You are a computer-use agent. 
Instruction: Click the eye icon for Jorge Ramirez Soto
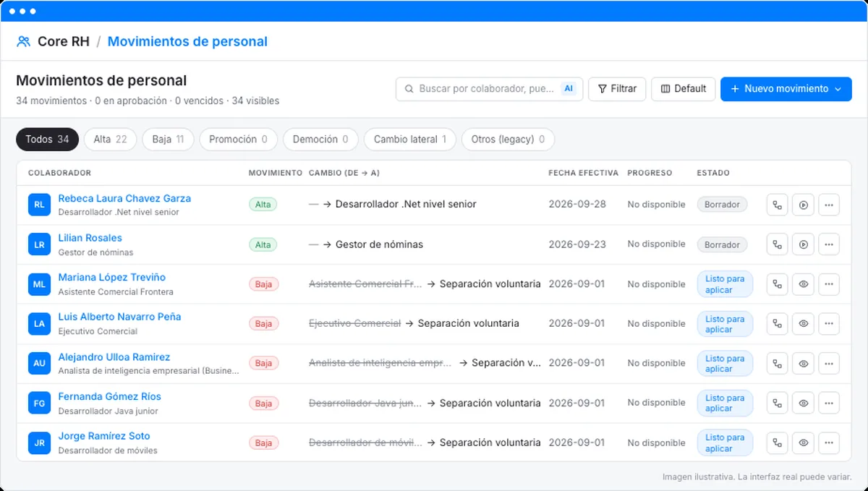click(x=803, y=443)
